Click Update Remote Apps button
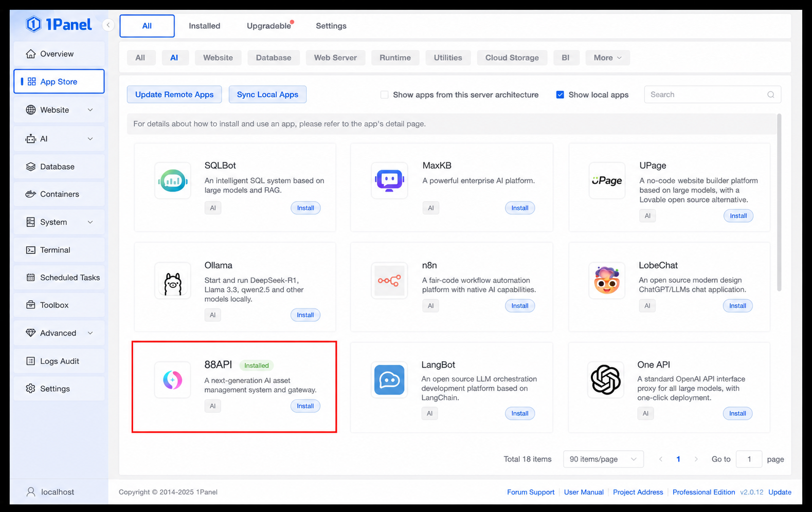Image resolution: width=812 pixels, height=512 pixels. 174,95
